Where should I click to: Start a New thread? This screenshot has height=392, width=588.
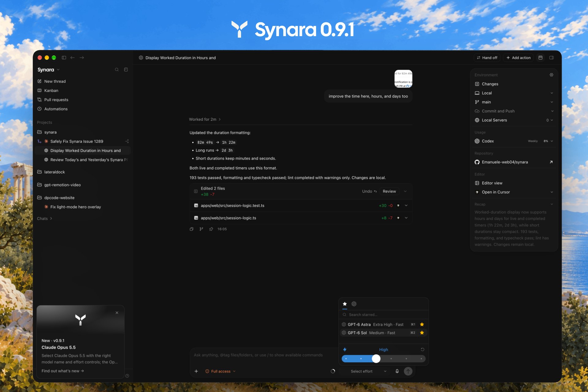[x=55, y=81]
